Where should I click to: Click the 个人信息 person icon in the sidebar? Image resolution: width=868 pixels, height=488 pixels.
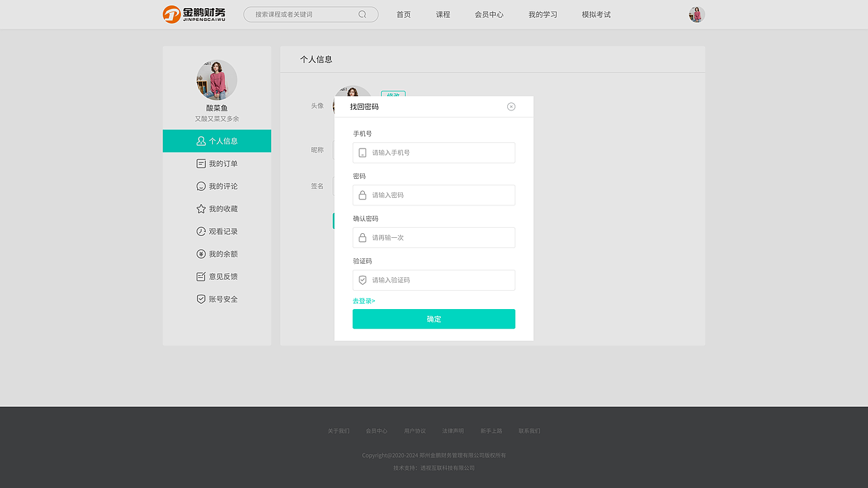[201, 141]
